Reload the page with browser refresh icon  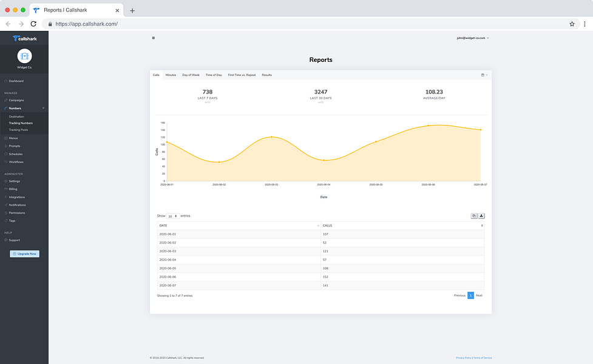click(x=33, y=24)
